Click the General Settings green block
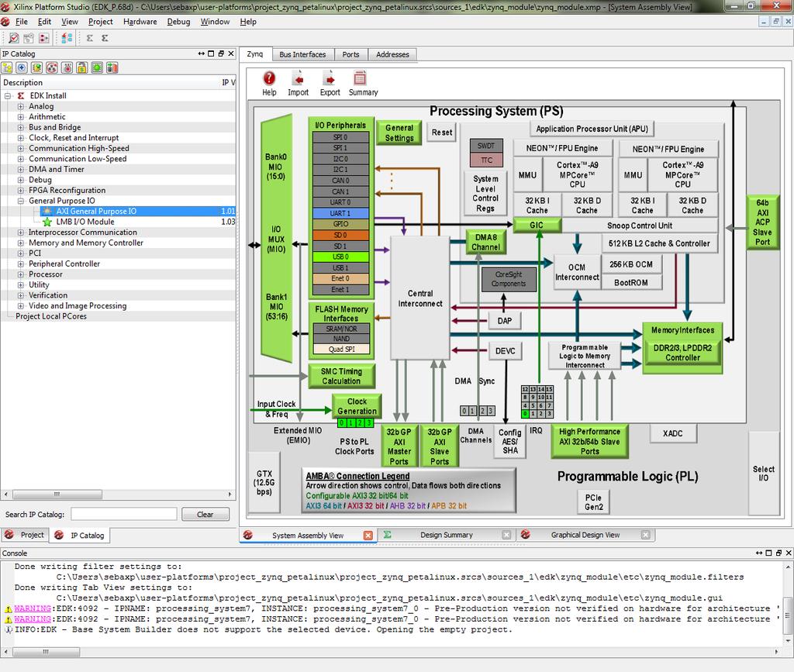The height and width of the screenshot is (672, 794). (399, 133)
